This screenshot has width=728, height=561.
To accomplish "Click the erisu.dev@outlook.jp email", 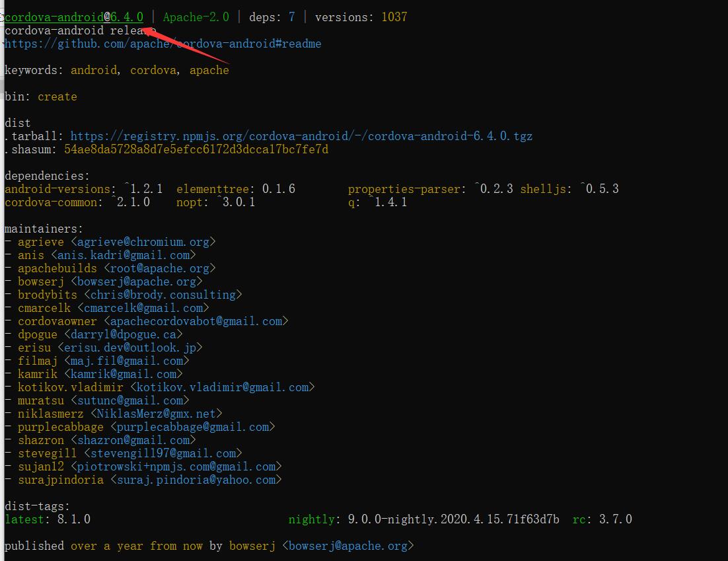I will click(130, 348).
